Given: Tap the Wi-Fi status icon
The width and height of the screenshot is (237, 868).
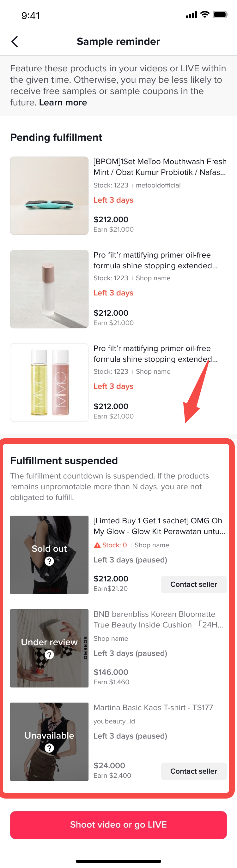Looking at the screenshot, I should pyautogui.click(x=204, y=15).
